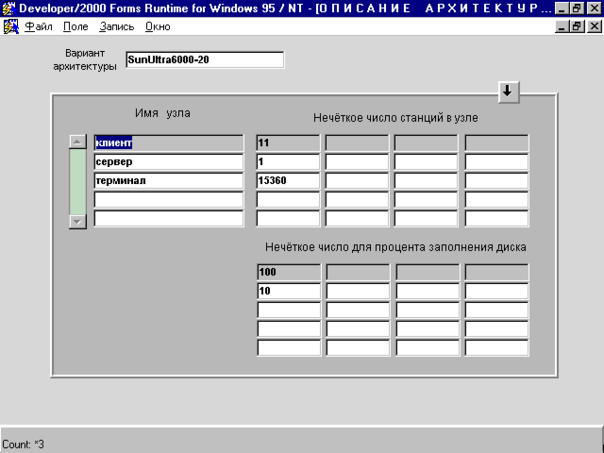Open the Файл menu
Screen dimensions: 604x453
38,27
